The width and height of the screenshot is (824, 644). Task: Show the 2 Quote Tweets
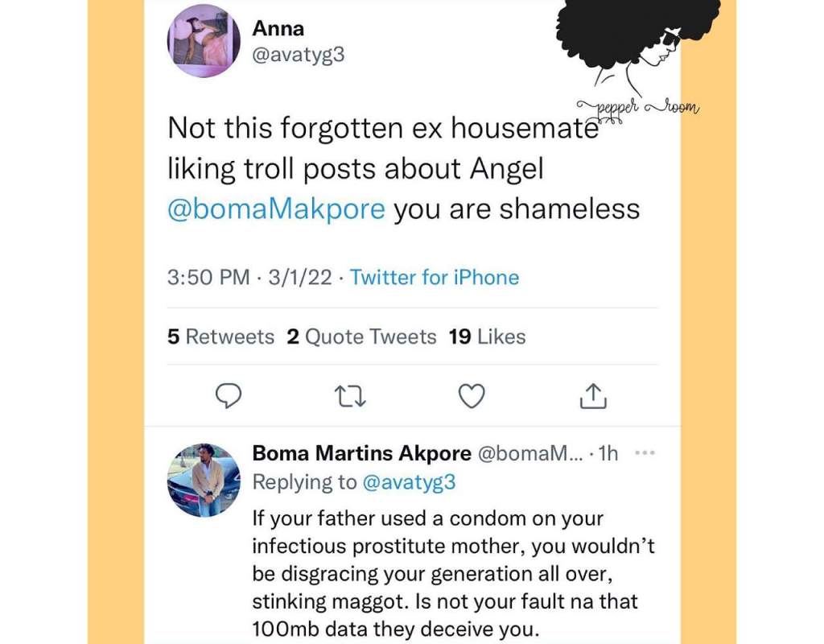[x=361, y=336]
